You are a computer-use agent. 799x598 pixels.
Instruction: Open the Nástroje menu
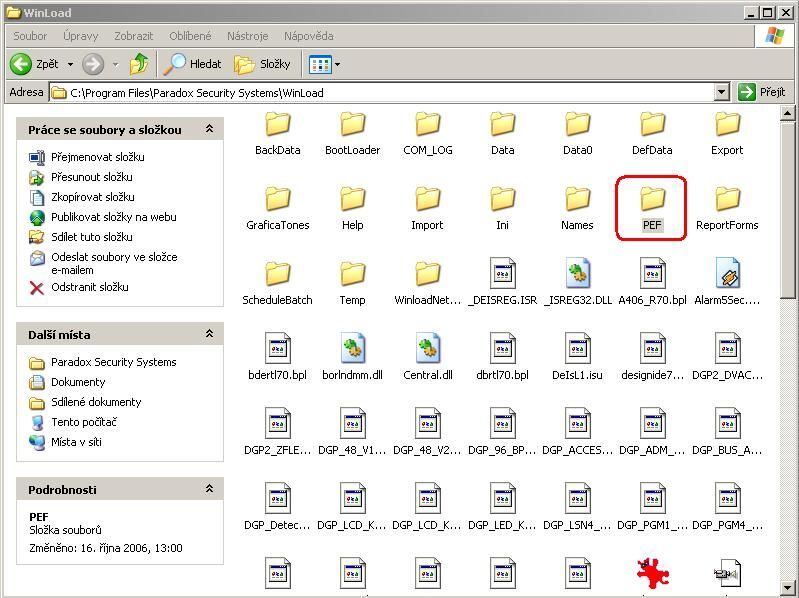pyautogui.click(x=247, y=36)
